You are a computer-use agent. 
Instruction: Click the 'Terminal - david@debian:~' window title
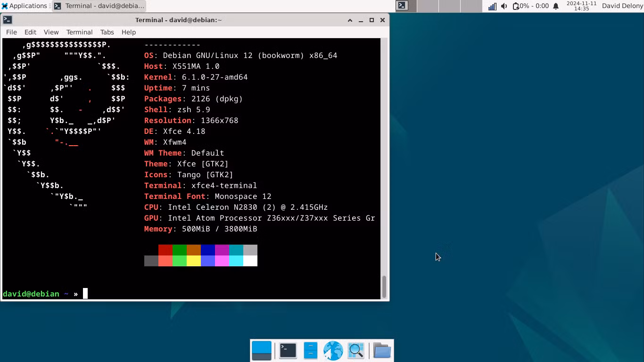[178, 20]
